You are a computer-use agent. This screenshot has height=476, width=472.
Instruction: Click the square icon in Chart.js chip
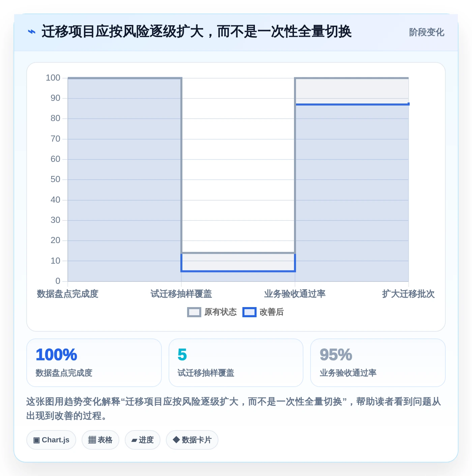click(36, 440)
